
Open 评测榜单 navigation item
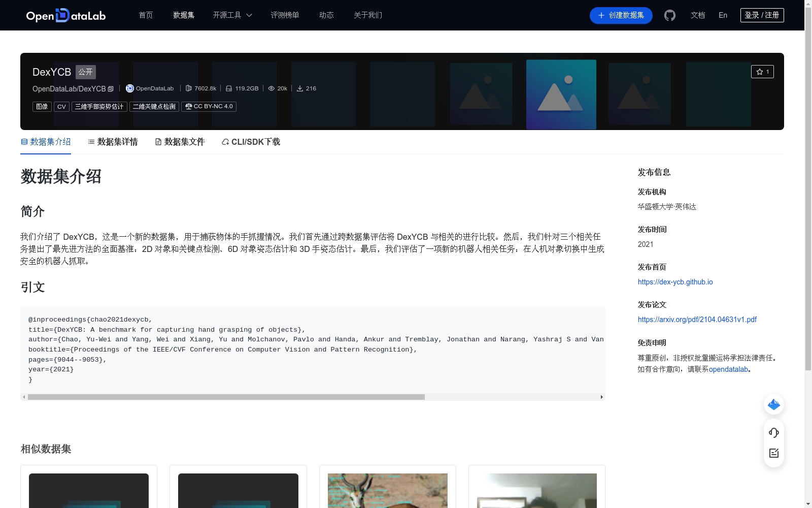point(285,15)
